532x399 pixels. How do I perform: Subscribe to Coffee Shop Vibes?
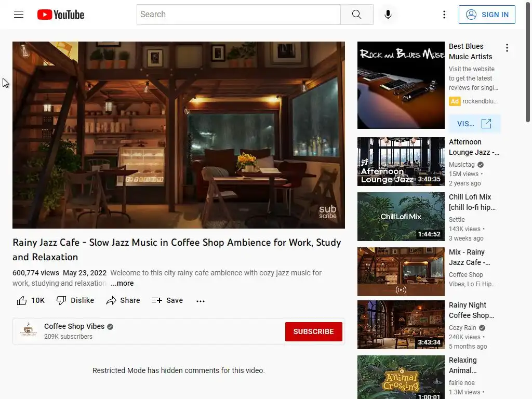tap(313, 331)
